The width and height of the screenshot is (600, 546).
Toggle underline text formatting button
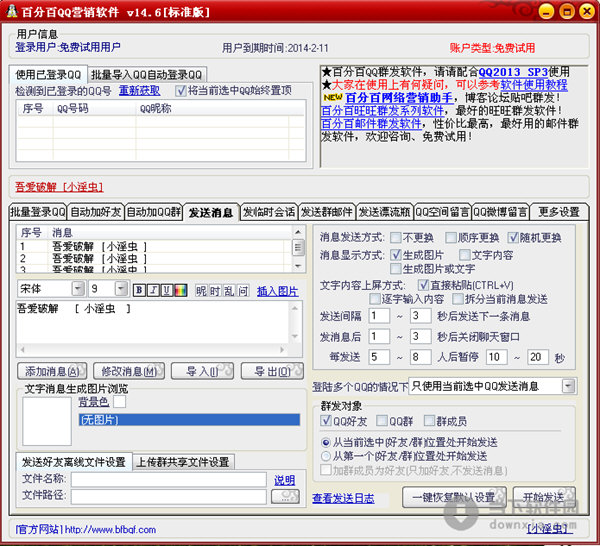[166, 290]
